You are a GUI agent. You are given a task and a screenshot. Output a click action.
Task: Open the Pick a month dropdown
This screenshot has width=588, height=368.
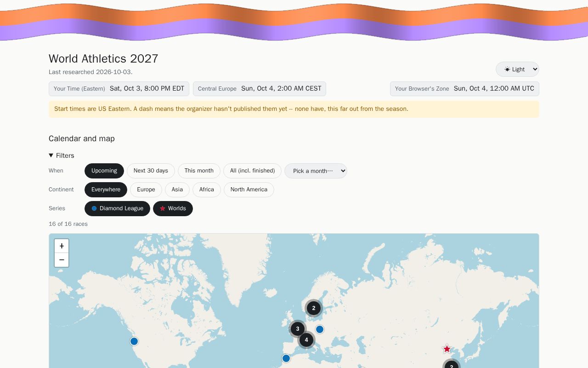point(316,171)
